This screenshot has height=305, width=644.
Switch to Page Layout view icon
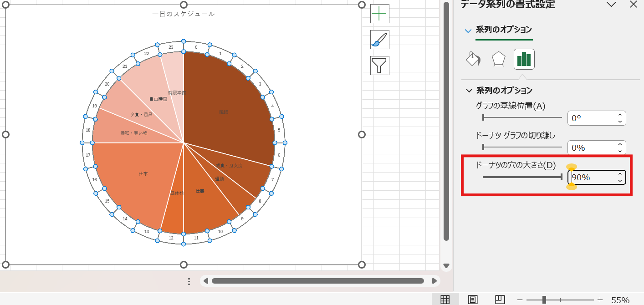pyautogui.click(x=473, y=300)
